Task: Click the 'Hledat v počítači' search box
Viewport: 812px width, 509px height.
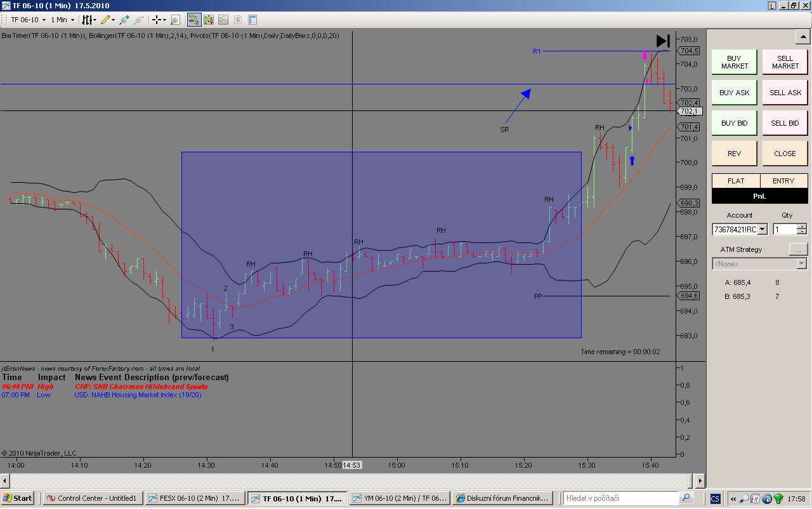Action: coord(622,498)
